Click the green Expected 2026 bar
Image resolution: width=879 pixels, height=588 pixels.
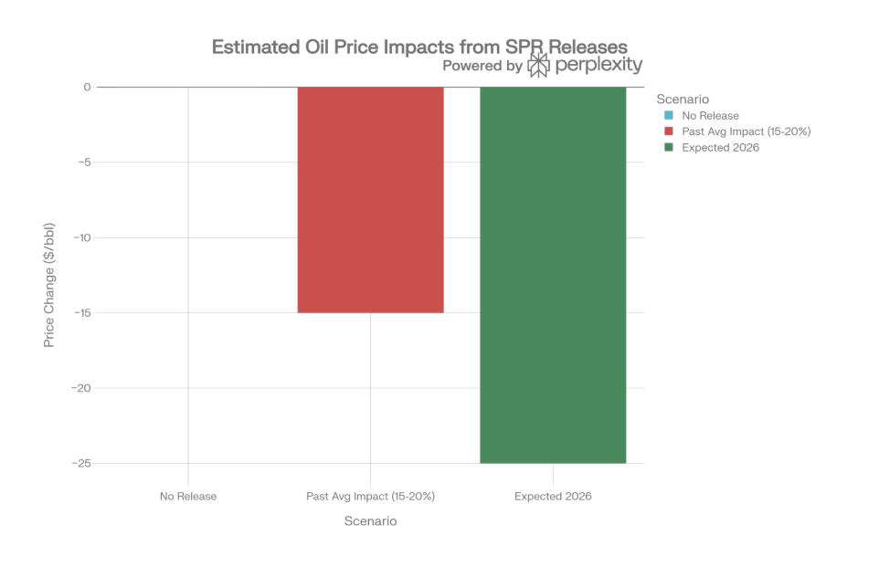pos(553,275)
